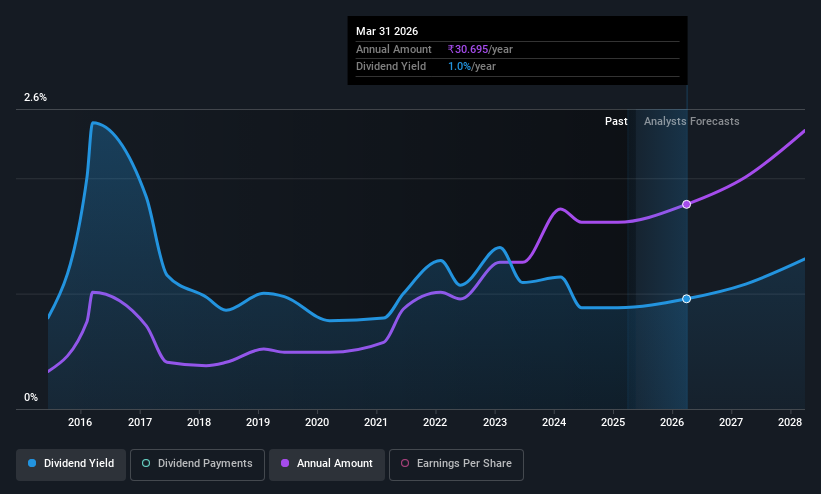Click the blue Dividend Yield legend dot
The width and height of the screenshot is (821, 494).
32,463
